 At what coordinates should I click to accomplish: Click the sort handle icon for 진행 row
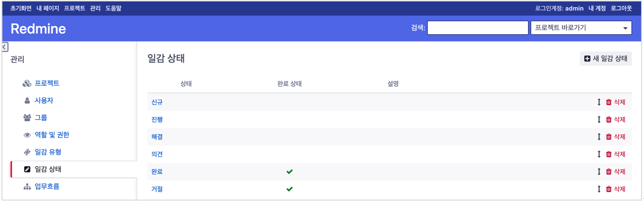pyautogui.click(x=599, y=119)
